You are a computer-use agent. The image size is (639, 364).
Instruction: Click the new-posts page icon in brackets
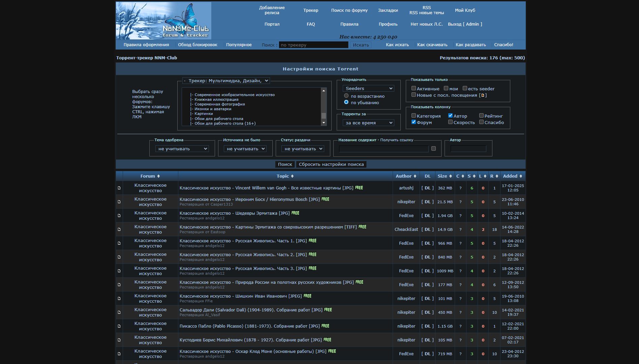(483, 95)
